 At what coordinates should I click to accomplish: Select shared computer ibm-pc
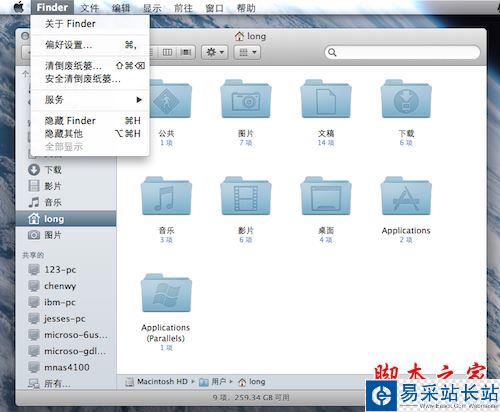pos(67,302)
